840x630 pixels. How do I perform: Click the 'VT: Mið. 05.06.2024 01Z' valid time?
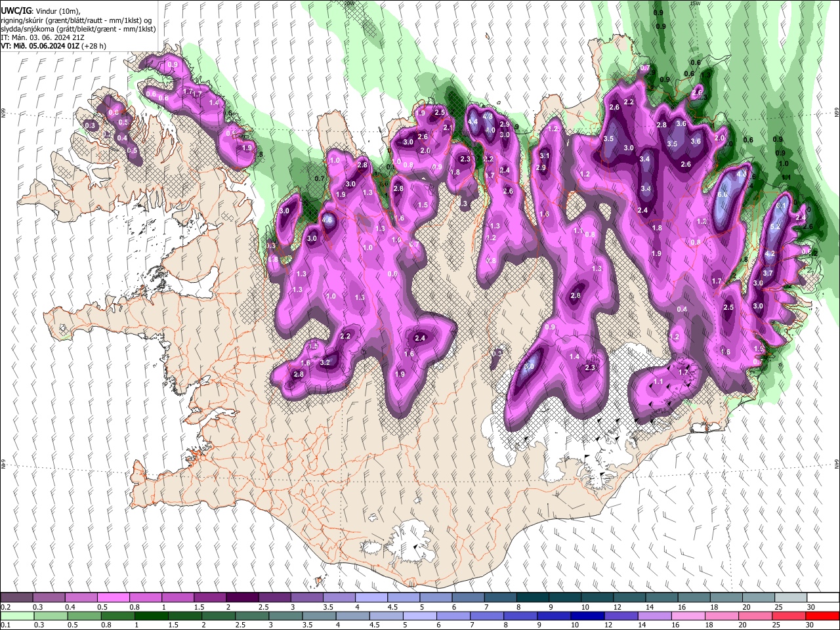click(41, 47)
